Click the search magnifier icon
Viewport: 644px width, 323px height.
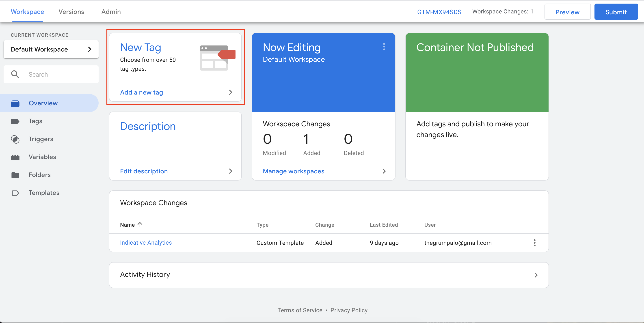pyautogui.click(x=15, y=74)
